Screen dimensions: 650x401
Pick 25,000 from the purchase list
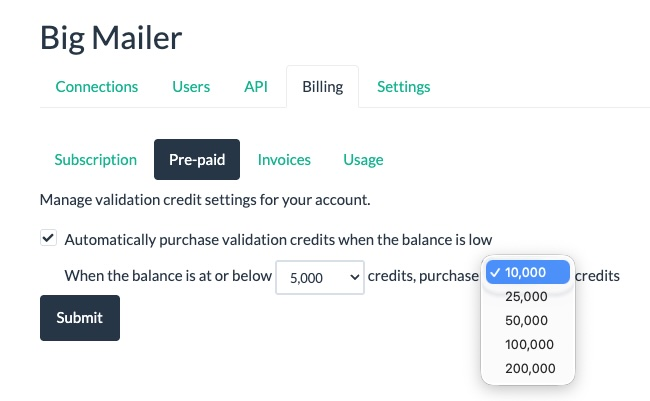coord(528,296)
